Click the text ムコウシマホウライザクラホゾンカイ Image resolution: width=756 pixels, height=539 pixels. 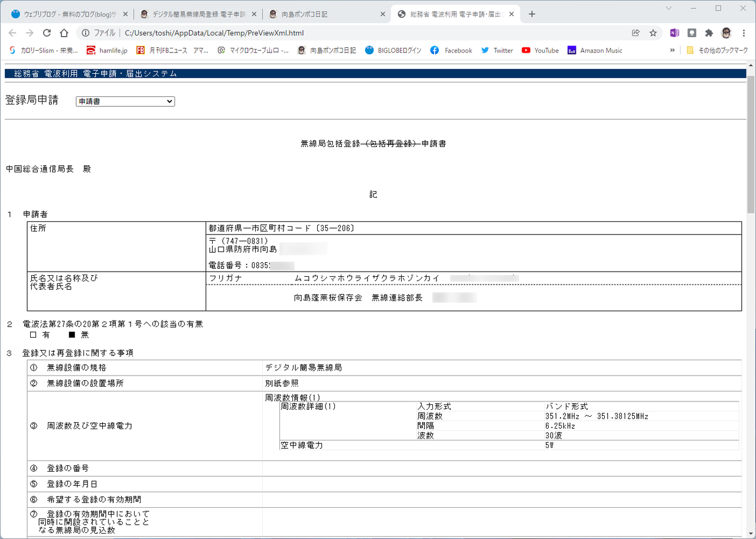[367, 277]
